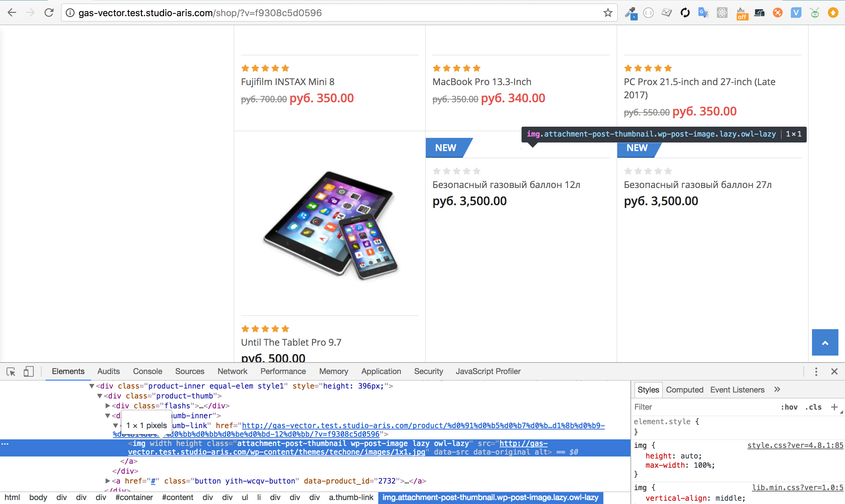
Task: Click the browser forward arrow
Action: [31, 13]
